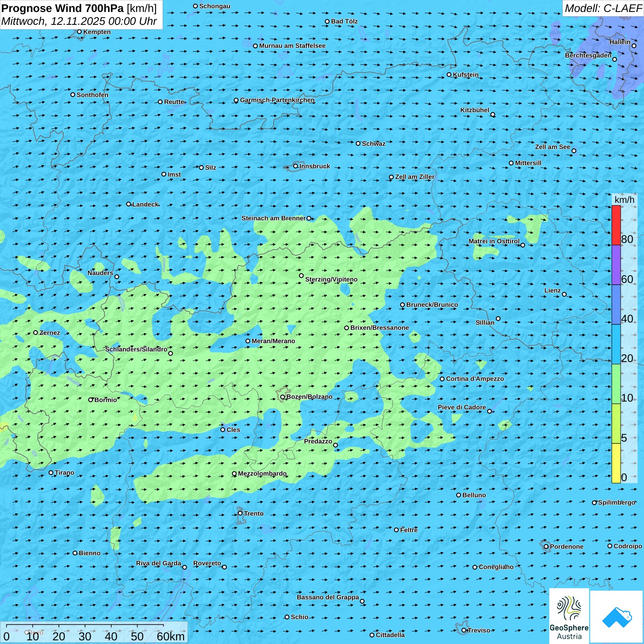The height and width of the screenshot is (644, 644).
Task: Click the Garmisch-Partenkirchen marker dot
Action: pyautogui.click(x=236, y=100)
